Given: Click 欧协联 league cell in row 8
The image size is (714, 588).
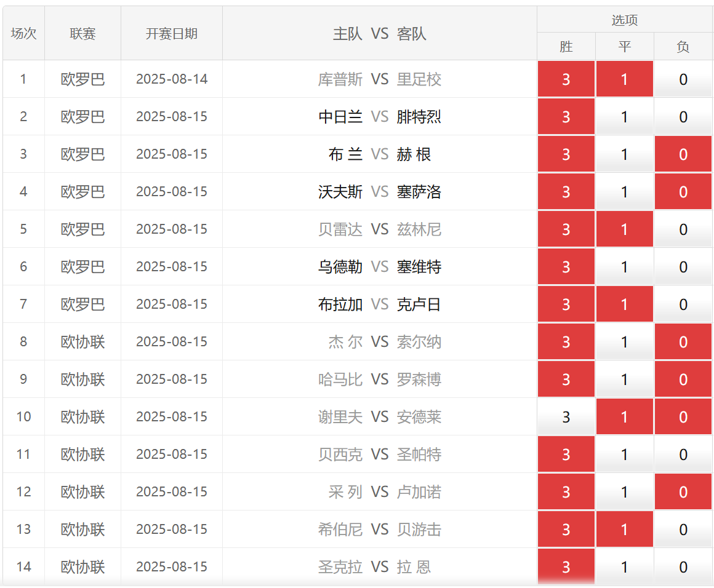Looking at the screenshot, I should (83, 342).
